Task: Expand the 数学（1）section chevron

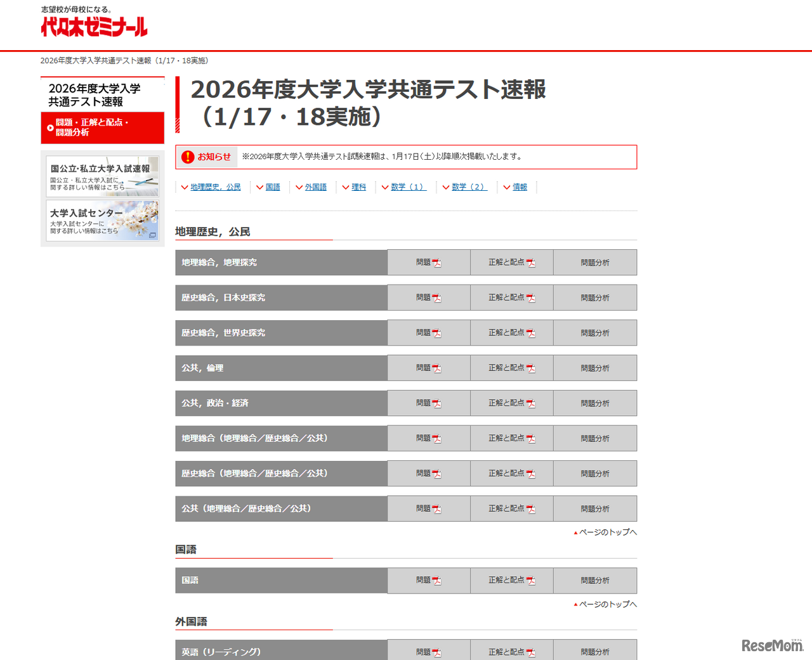Action: coord(386,187)
